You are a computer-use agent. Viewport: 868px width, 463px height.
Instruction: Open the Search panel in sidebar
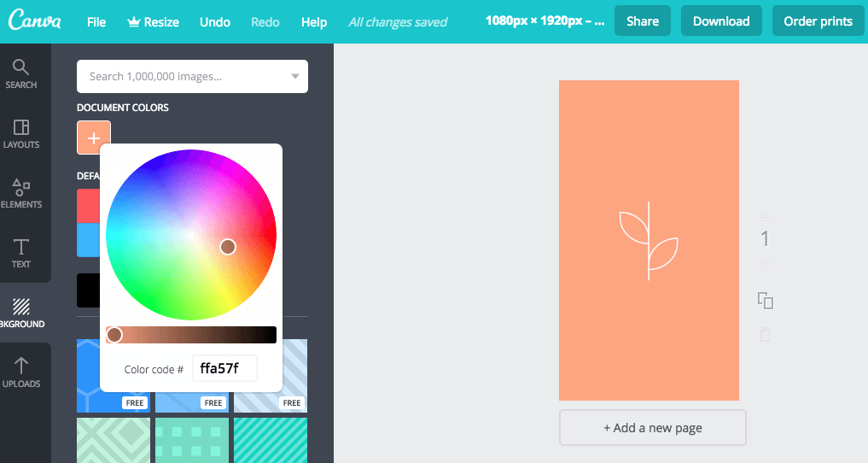[x=21, y=74]
